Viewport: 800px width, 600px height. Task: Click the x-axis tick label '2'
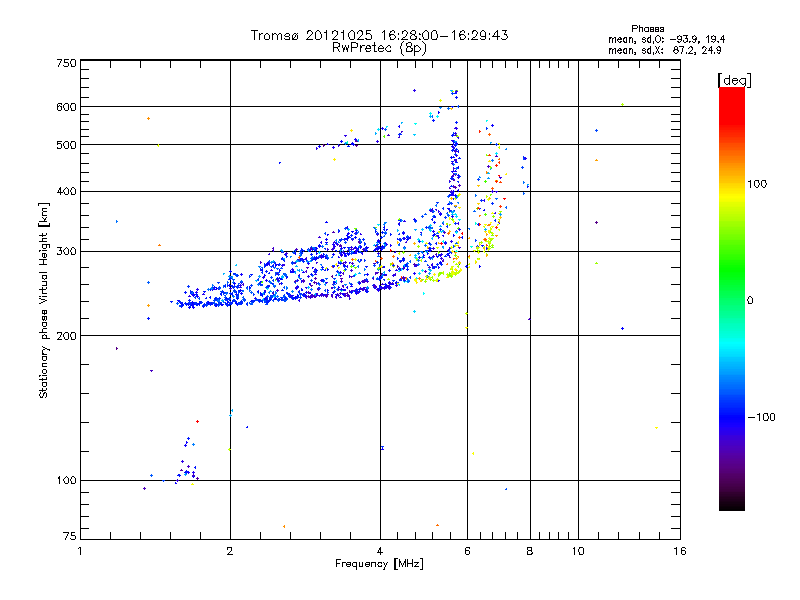pyautogui.click(x=230, y=551)
